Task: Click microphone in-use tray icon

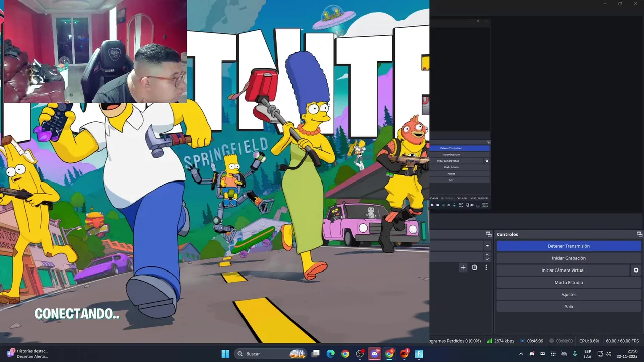Action: (x=575, y=354)
